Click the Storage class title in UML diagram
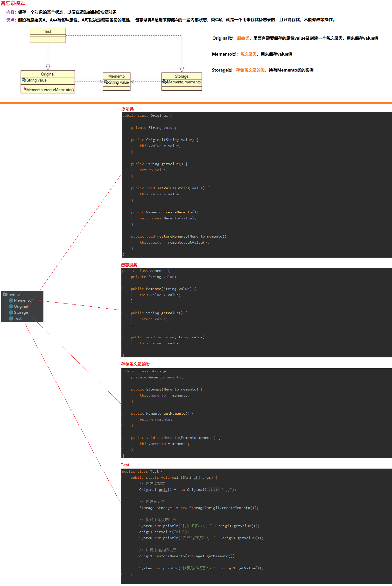Viewport: 392px width, 586px height. (181, 76)
